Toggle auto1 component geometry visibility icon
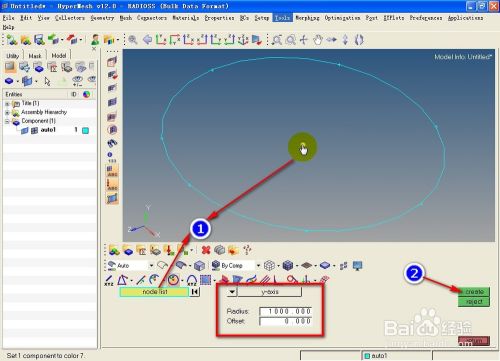This screenshot has height=361, width=500. (x=25, y=130)
